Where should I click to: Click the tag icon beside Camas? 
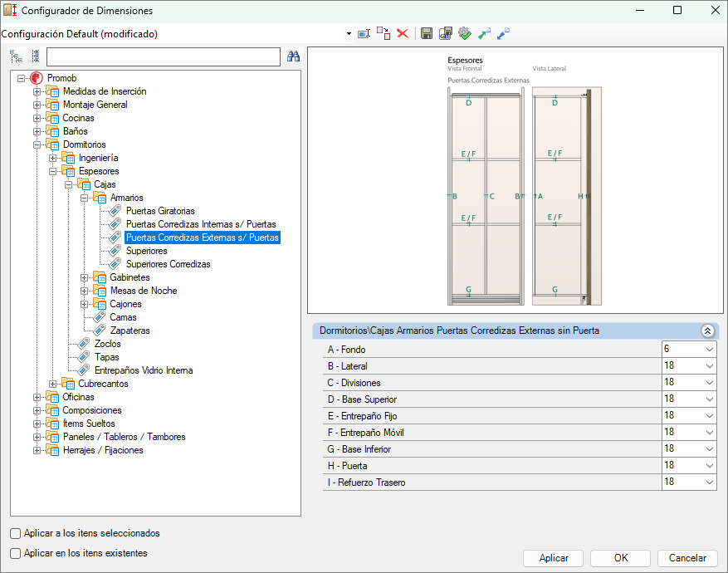tap(100, 317)
